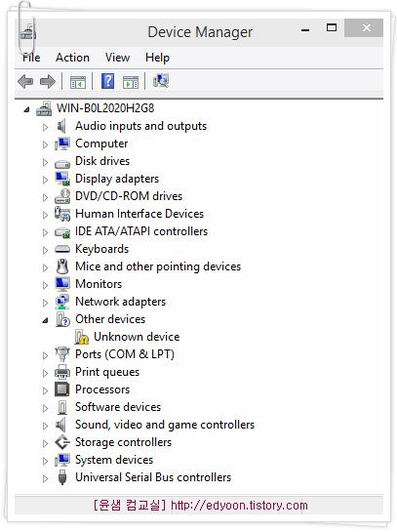Expand the System devices category

[x=45, y=461]
